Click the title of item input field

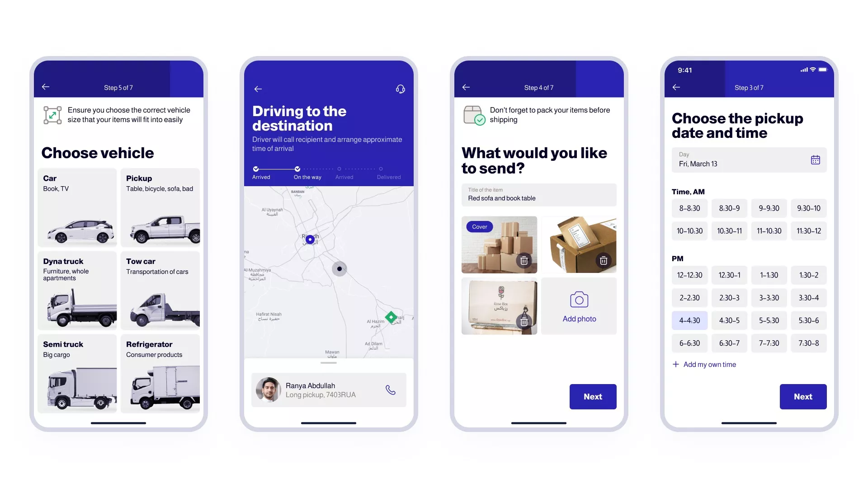539,195
